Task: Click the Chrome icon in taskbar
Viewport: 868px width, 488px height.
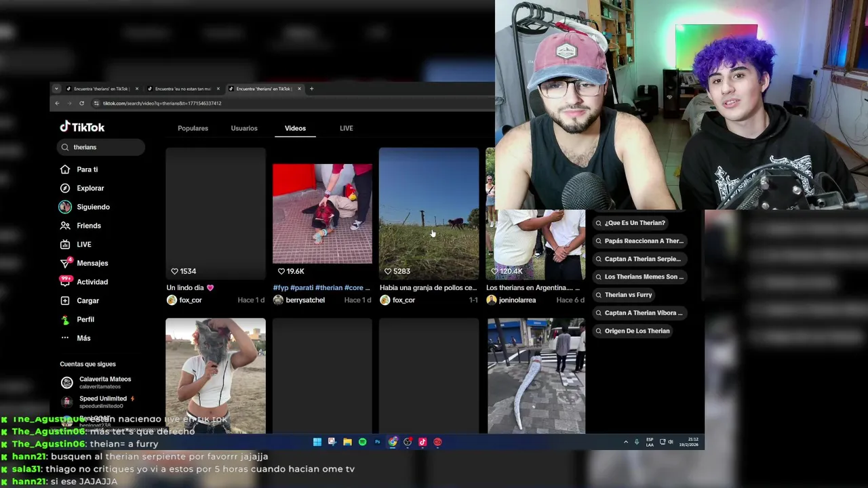Action: tap(393, 442)
